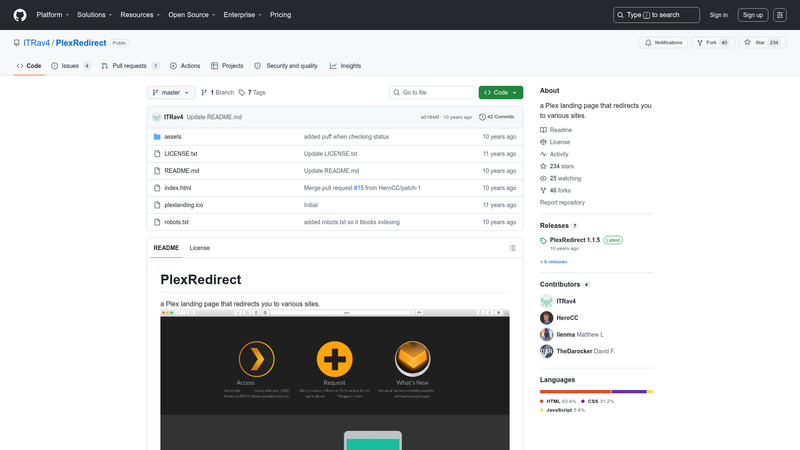View the 7 Tags link
Screen dimensions: 800x450
point(252,92)
